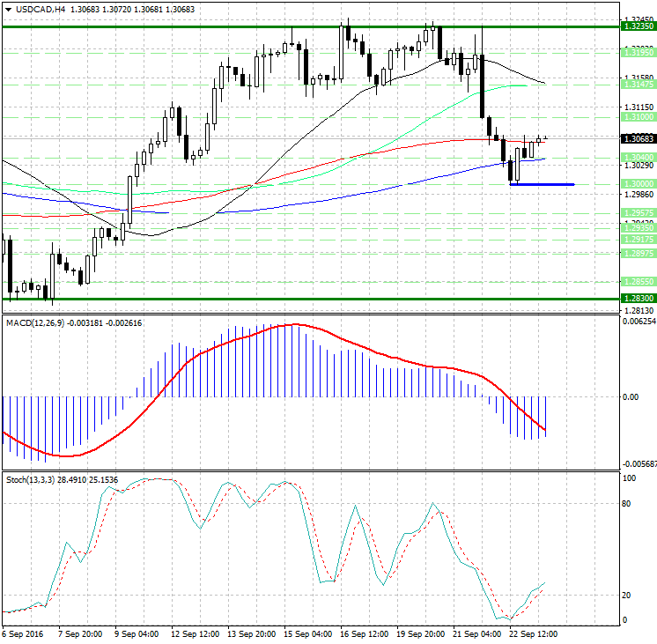
Task: Click the 15 Sep 04:00 time label
Action: tap(308, 633)
